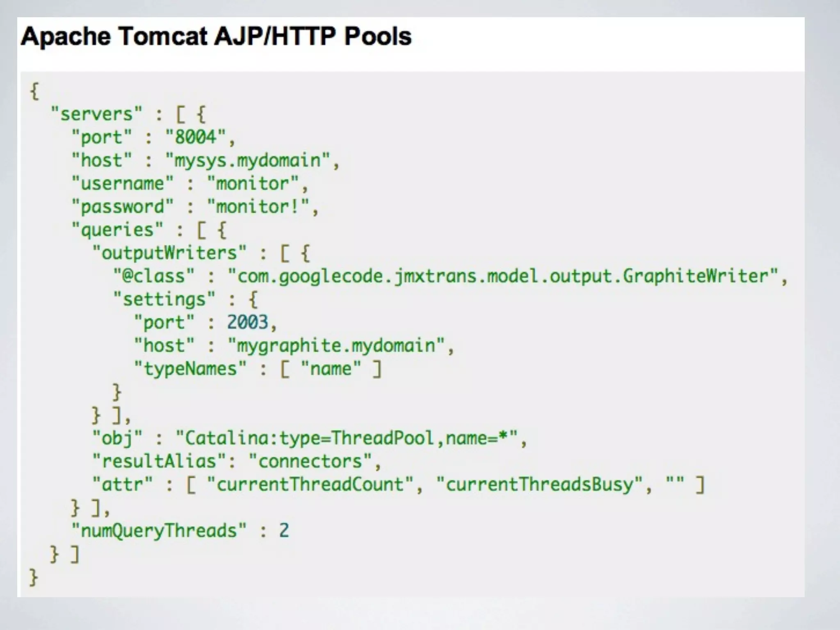The height and width of the screenshot is (630, 840).
Task: Click the 2003 port number
Action: click(x=247, y=322)
